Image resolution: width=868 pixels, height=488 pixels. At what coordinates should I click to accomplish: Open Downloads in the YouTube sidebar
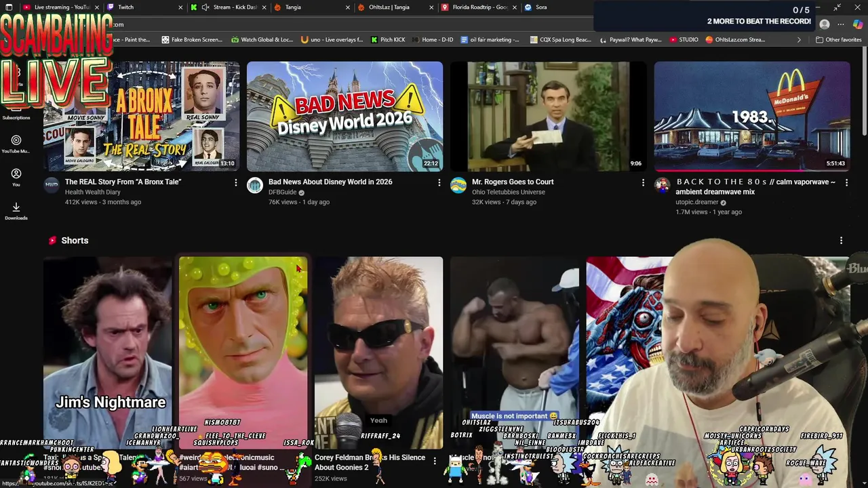click(16, 211)
